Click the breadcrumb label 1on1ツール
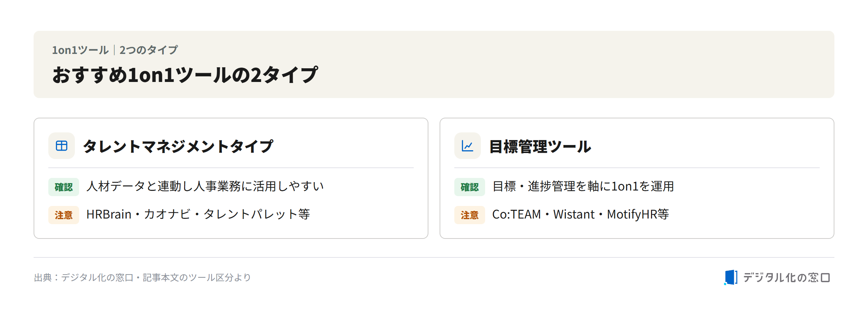Image resolution: width=868 pixels, height=318 pixels. tap(80, 50)
